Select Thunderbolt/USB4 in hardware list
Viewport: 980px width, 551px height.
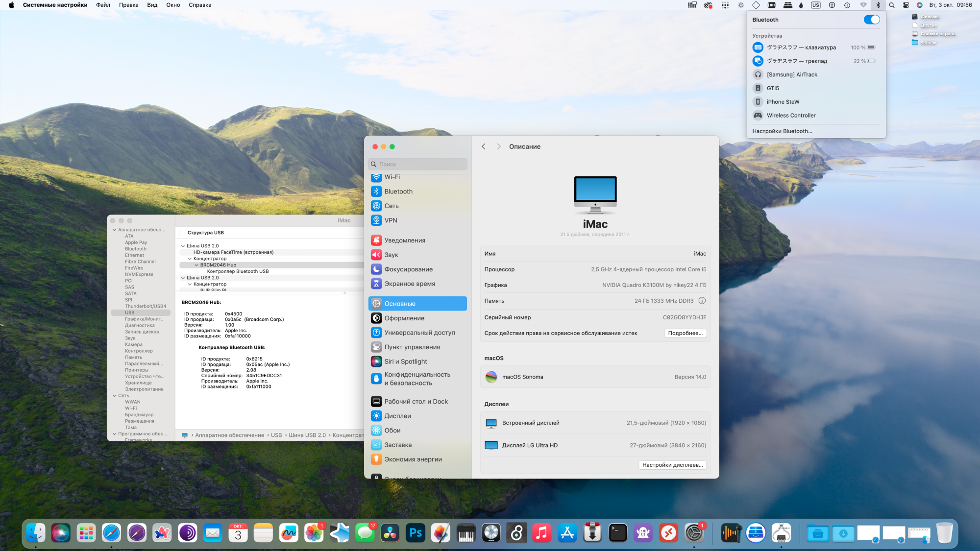(145, 306)
